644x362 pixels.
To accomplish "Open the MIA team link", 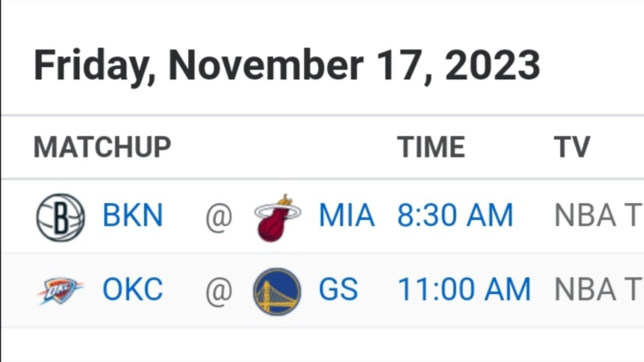I will (x=346, y=215).
